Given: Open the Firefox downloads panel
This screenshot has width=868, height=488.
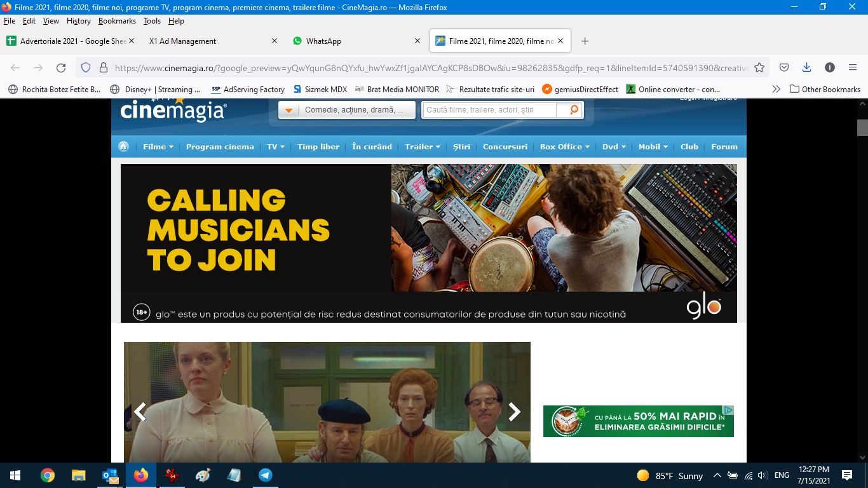Looking at the screenshot, I should (806, 67).
